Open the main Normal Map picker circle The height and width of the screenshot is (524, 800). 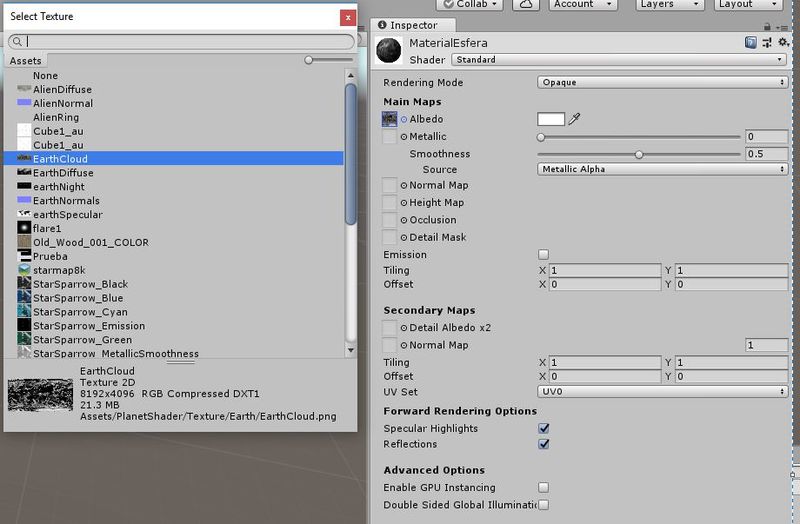click(x=404, y=186)
